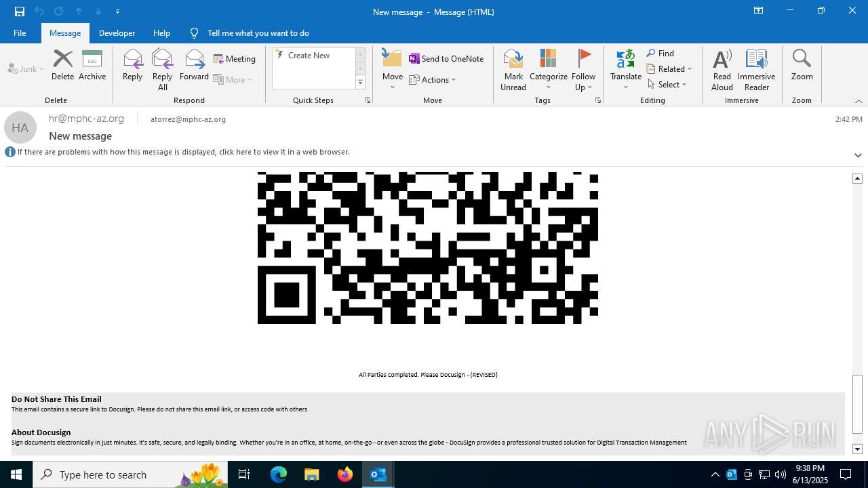Viewport: 868px width, 488px height.
Task: Click Find in Editing group
Action: pos(660,54)
